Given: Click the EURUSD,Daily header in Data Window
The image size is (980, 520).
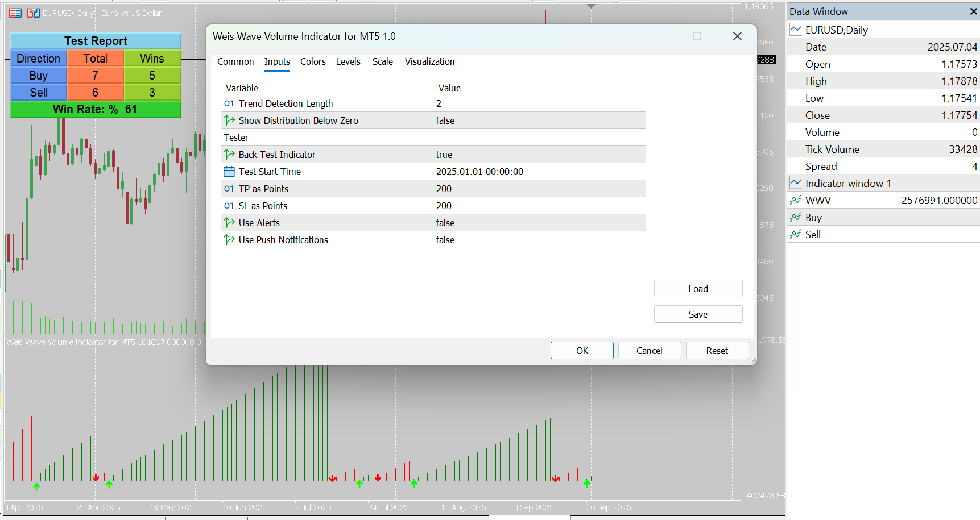Looking at the screenshot, I should 883,30.
